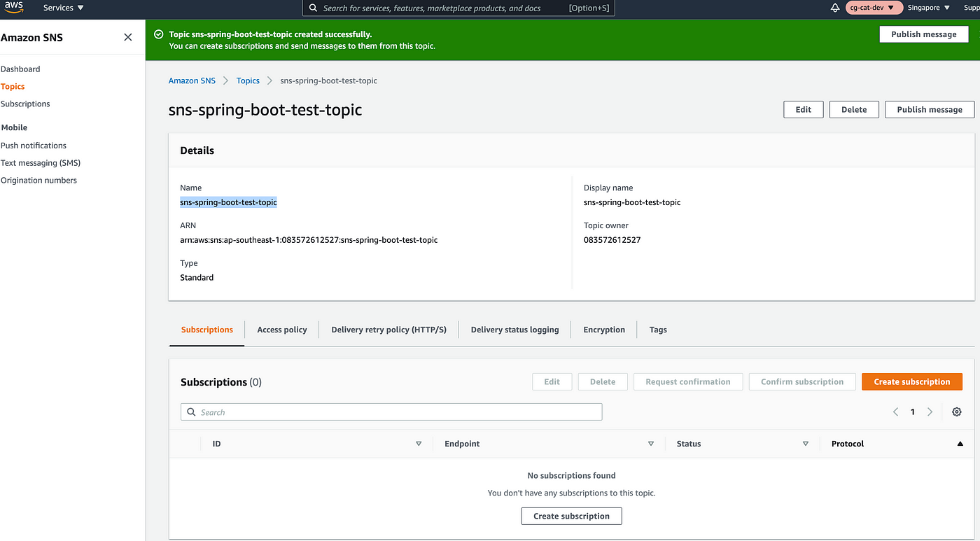The height and width of the screenshot is (541, 980).
Task: Open Delivery status logging tab
Action: (514, 330)
